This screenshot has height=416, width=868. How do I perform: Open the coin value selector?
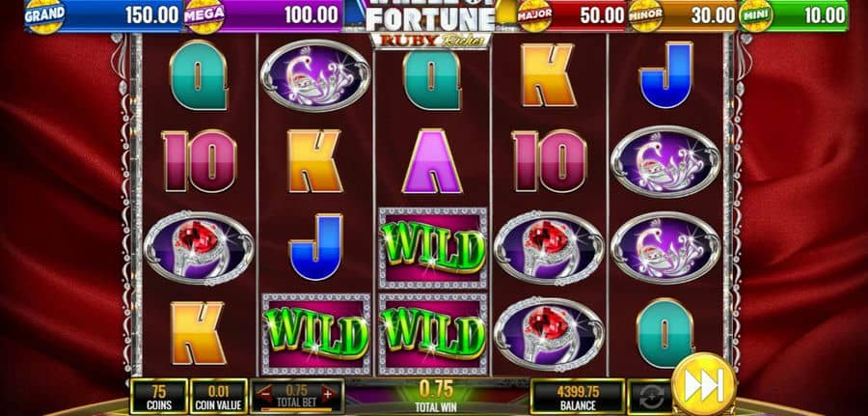point(219,396)
